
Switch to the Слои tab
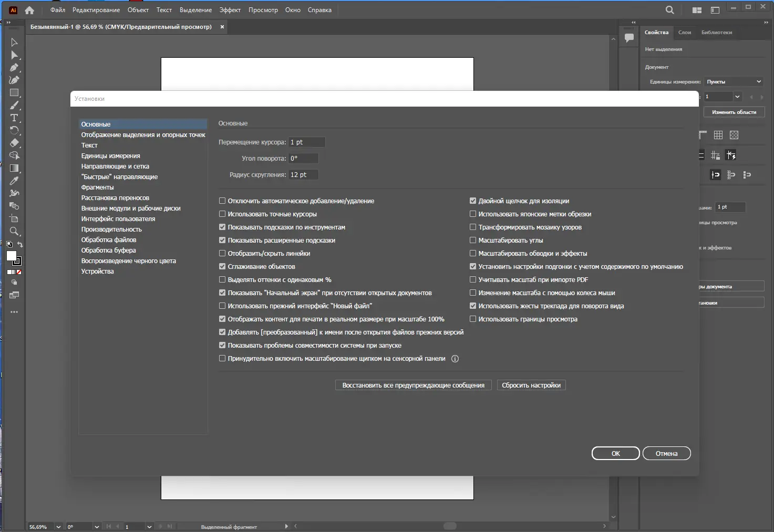point(685,33)
